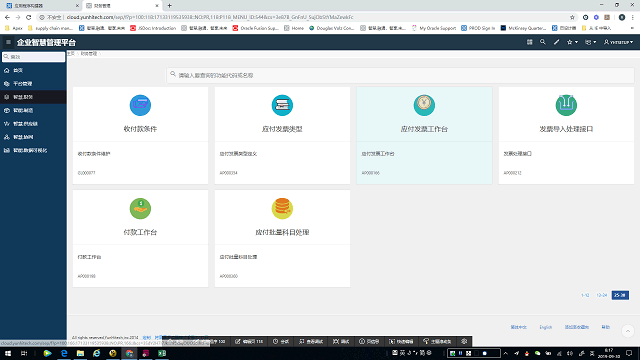Screen dimensions: 640x360
Task: Go back in the browser
Action: pos(7,17)
